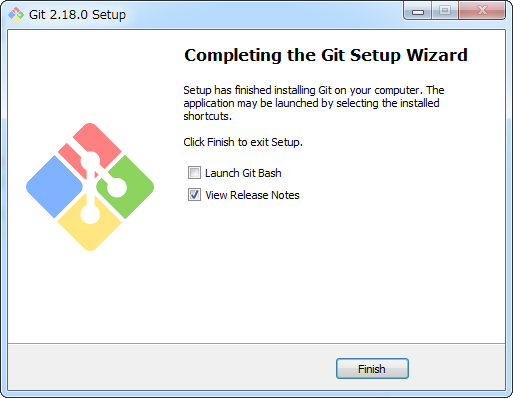Click the large Git logo image
Image resolution: width=513 pixels, height=398 pixels.
pyautogui.click(x=90, y=187)
